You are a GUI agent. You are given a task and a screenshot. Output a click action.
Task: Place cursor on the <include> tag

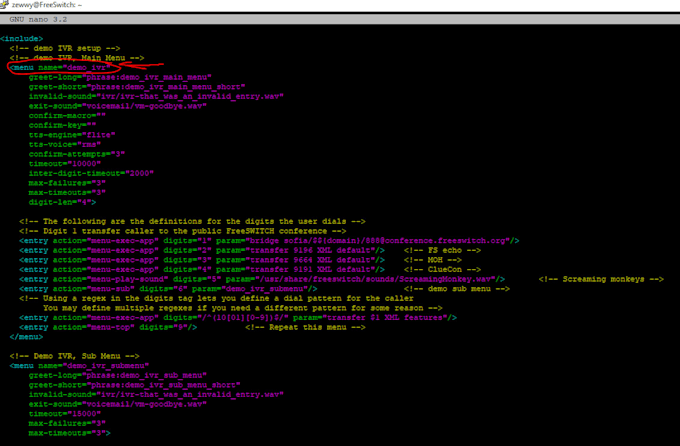[22, 39]
